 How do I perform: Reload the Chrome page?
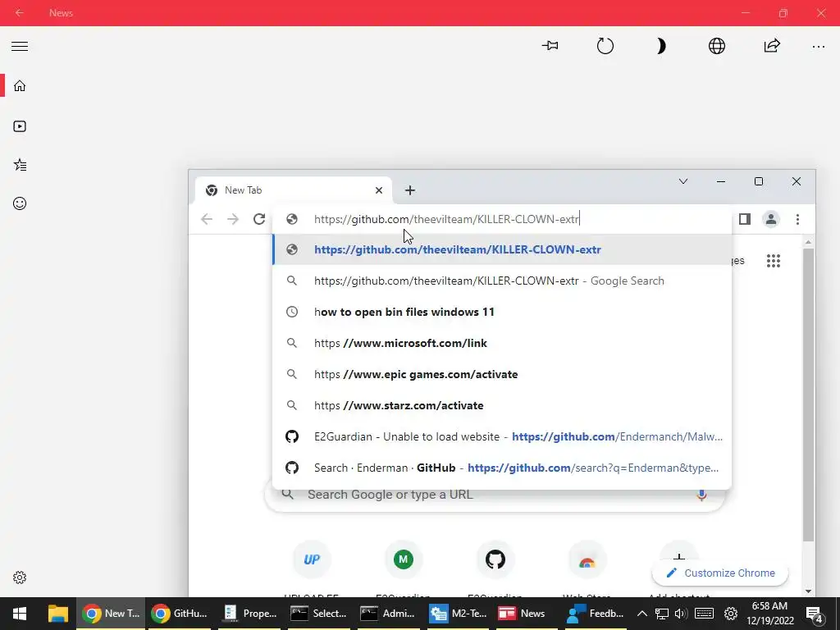(x=259, y=219)
